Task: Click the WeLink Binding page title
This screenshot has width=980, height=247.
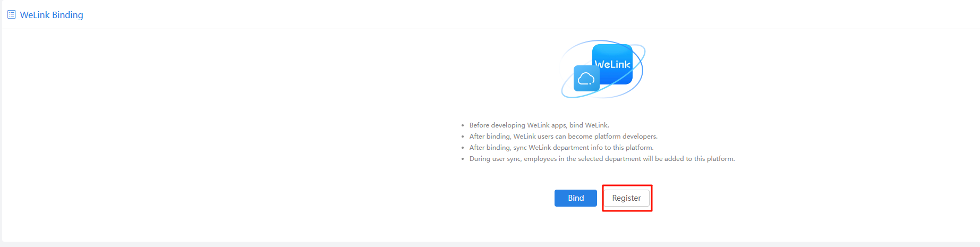Action: [x=52, y=15]
